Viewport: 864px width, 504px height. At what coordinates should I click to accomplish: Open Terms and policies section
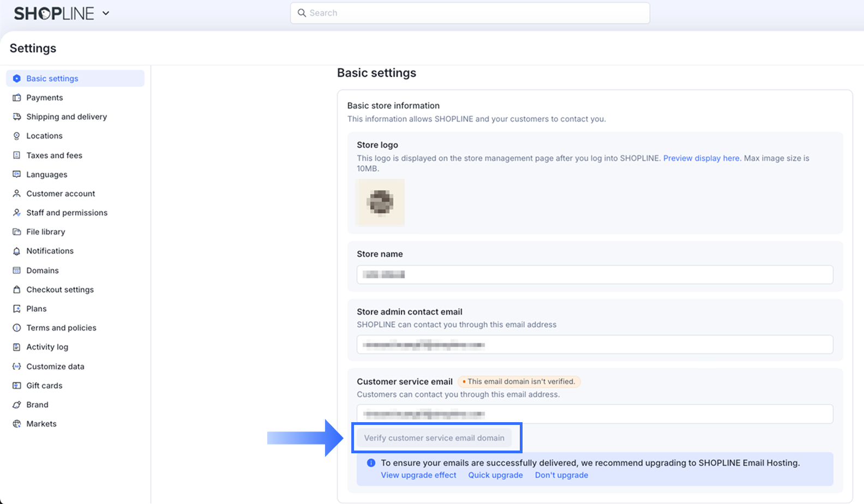(x=61, y=328)
